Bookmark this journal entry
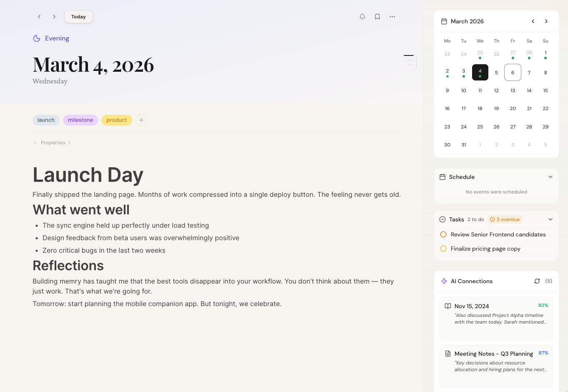This screenshot has height=392, width=568. click(x=377, y=17)
